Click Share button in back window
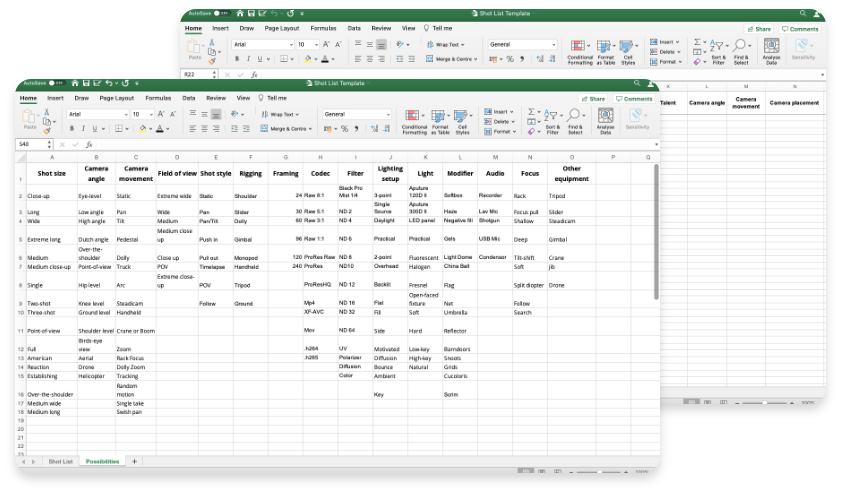The image size is (841, 494). coord(759,29)
